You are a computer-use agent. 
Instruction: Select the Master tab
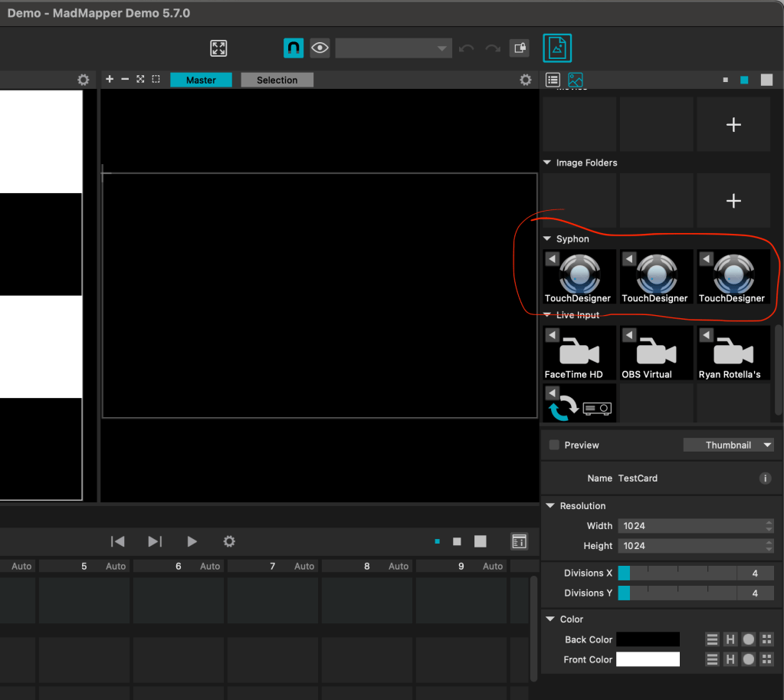(x=201, y=80)
